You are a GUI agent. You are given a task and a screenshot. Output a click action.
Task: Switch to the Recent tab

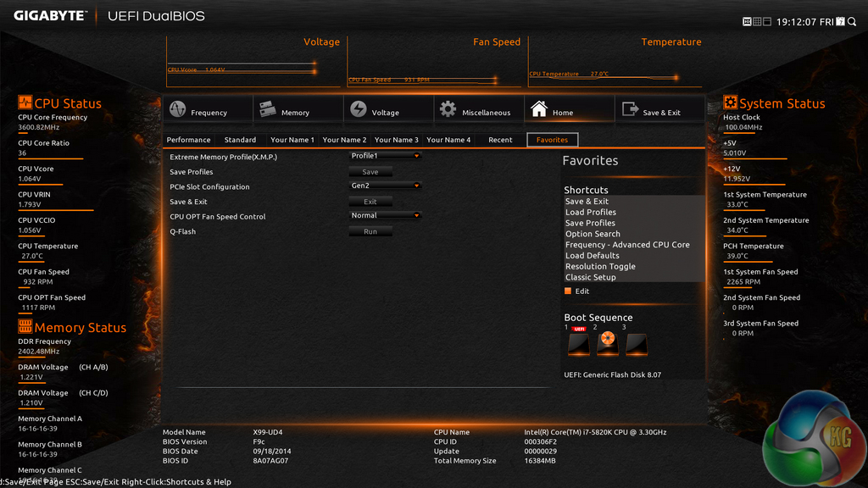point(500,140)
